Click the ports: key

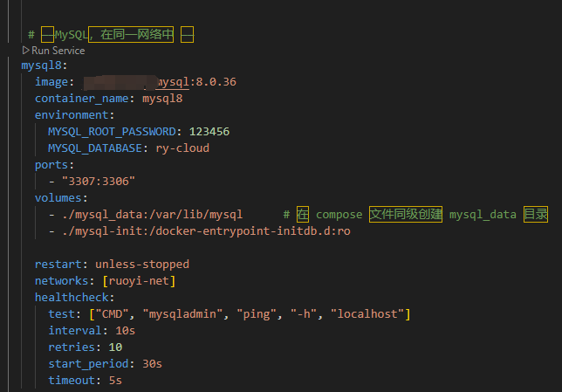[54, 165]
